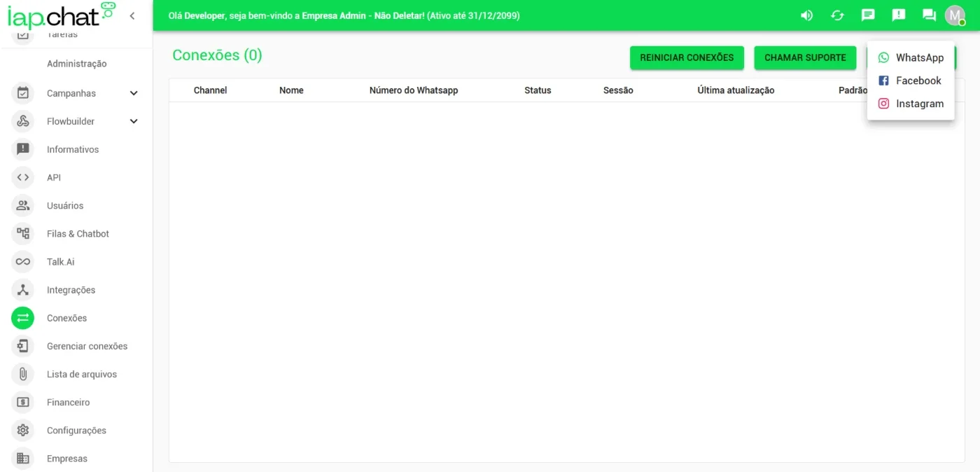Click the Channel column header

[x=210, y=90]
